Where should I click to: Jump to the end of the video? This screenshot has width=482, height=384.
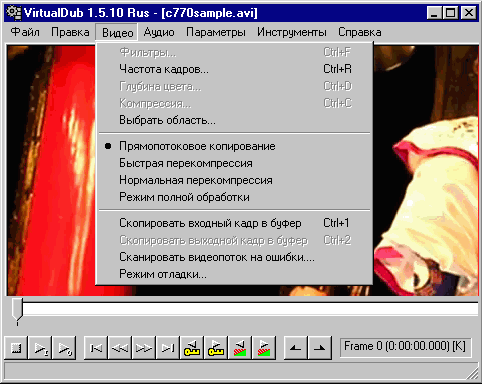(x=168, y=348)
